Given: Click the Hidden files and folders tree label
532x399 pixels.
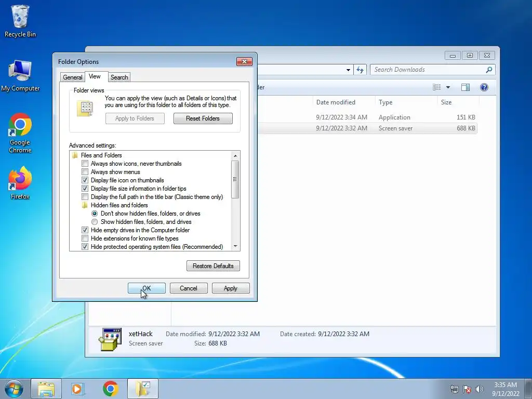Looking at the screenshot, I should coord(119,205).
